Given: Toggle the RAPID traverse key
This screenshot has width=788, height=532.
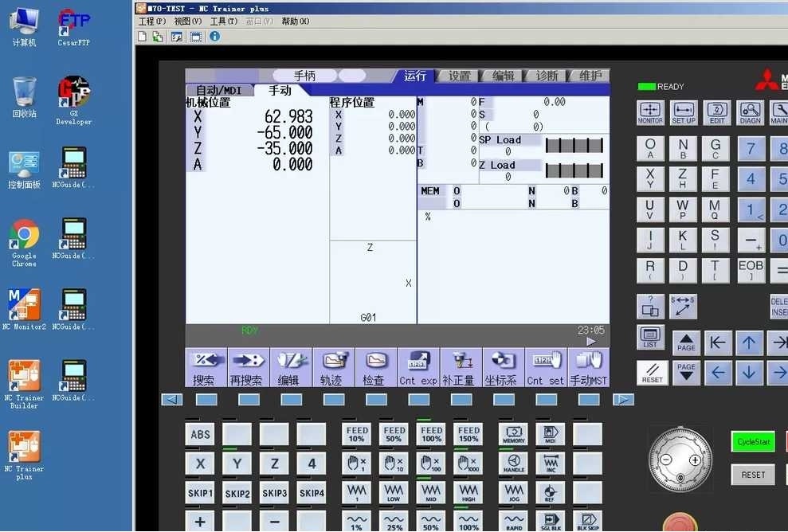Looking at the screenshot, I should point(514,522).
